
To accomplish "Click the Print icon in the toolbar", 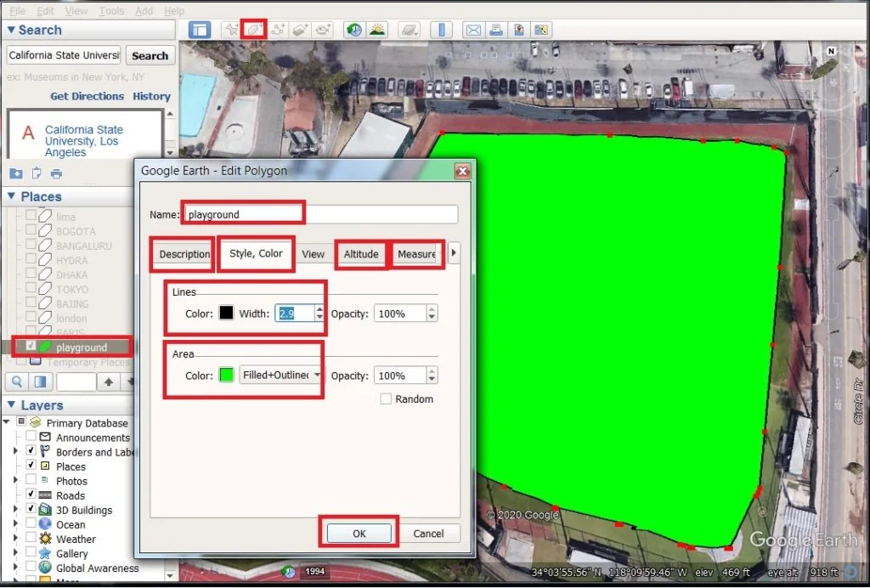I will 497,30.
